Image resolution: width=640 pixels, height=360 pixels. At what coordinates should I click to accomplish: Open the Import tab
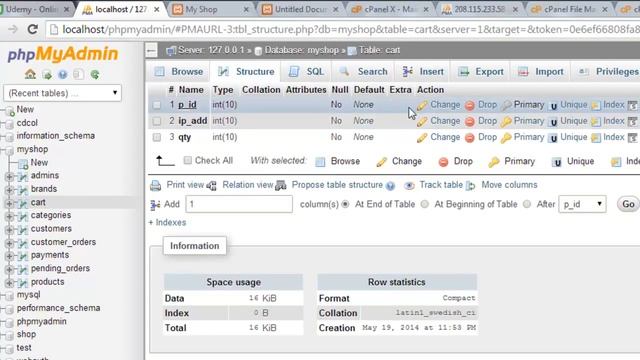tap(540, 72)
